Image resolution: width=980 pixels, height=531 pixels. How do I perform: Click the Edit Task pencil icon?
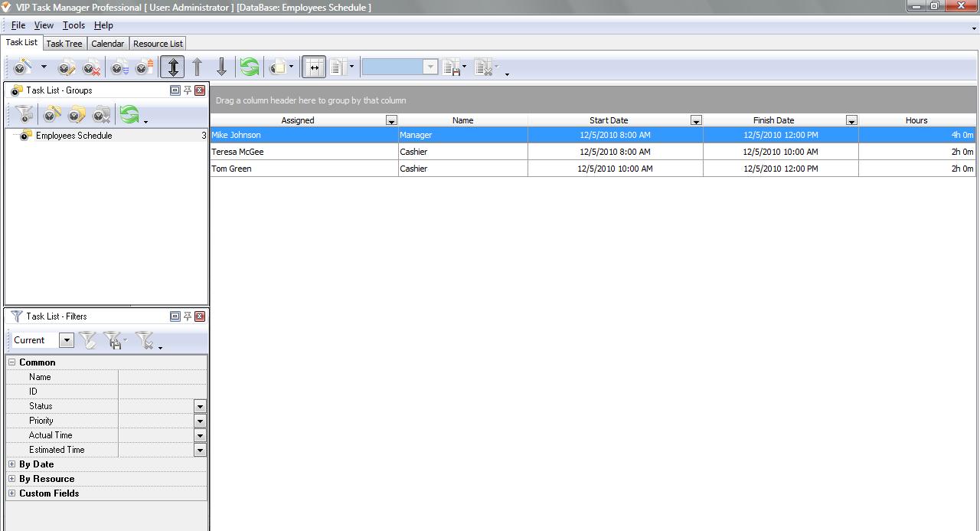[67, 67]
